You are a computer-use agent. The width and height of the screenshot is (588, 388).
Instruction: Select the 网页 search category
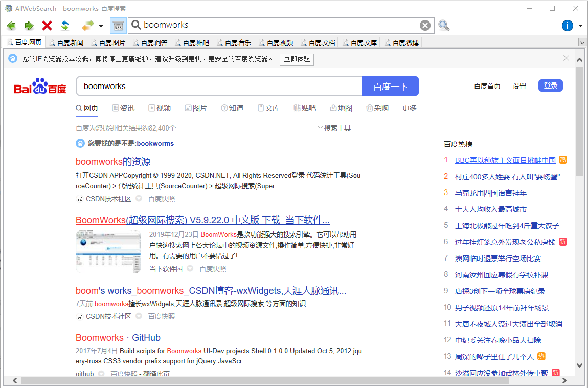point(87,108)
